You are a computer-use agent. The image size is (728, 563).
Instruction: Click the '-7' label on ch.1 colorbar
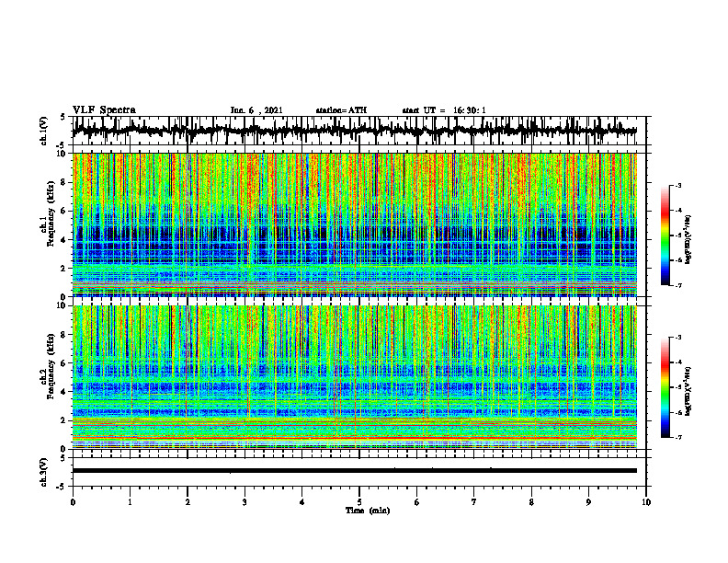click(x=678, y=285)
